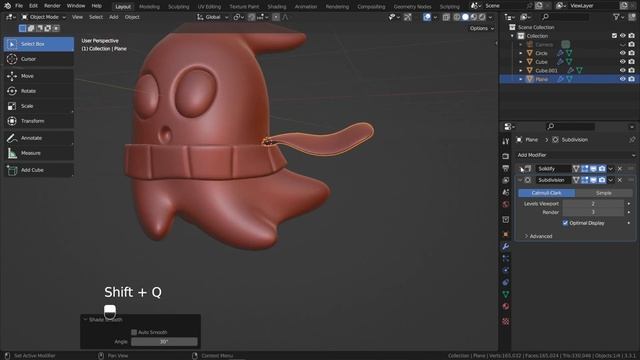The image size is (640, 360).
Task: Open the World properties tab
Action: 505,204
